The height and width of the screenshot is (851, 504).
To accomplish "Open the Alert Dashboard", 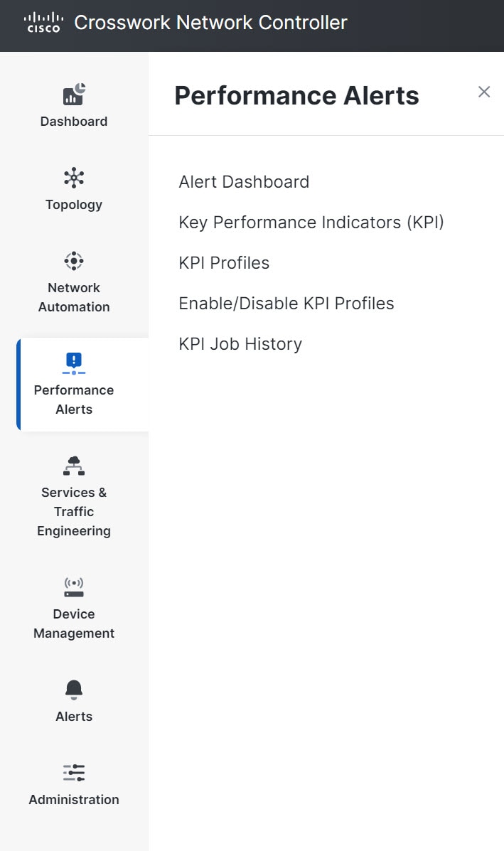I will [244, 182].
